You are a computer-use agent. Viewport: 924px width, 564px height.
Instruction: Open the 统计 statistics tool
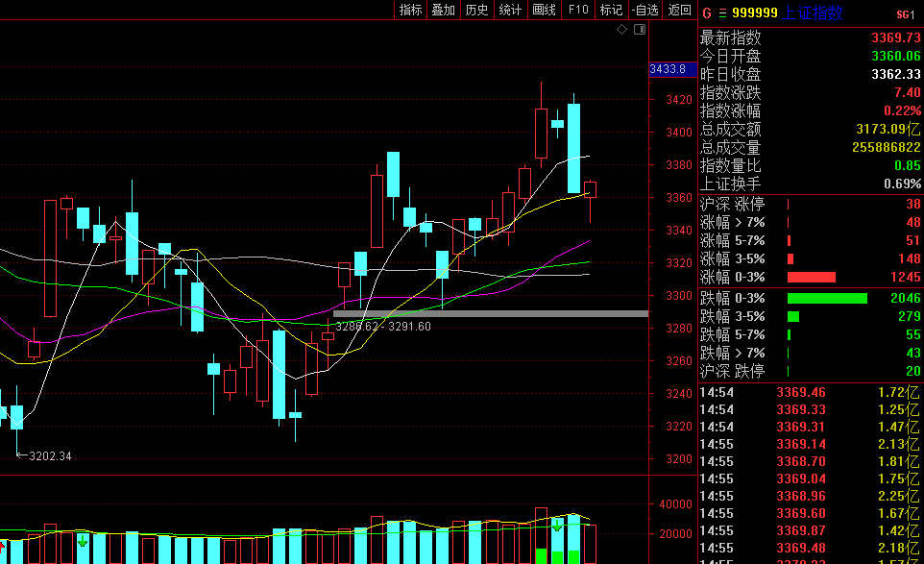click(510, 10)
